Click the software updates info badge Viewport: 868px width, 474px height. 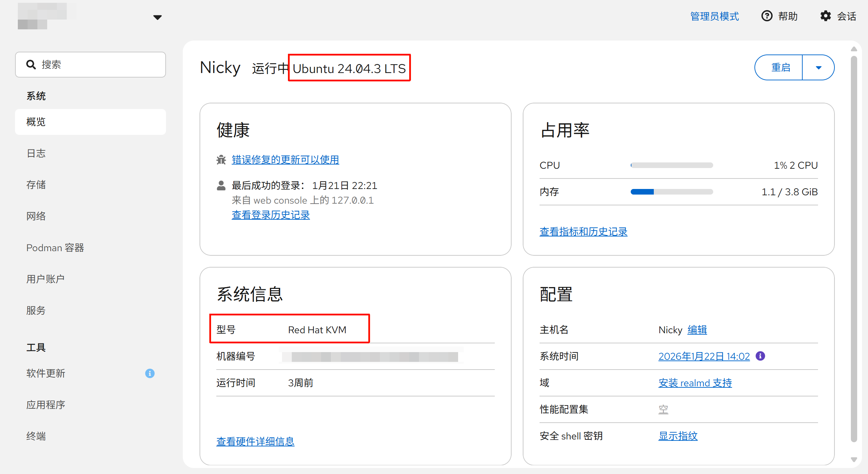150,373
